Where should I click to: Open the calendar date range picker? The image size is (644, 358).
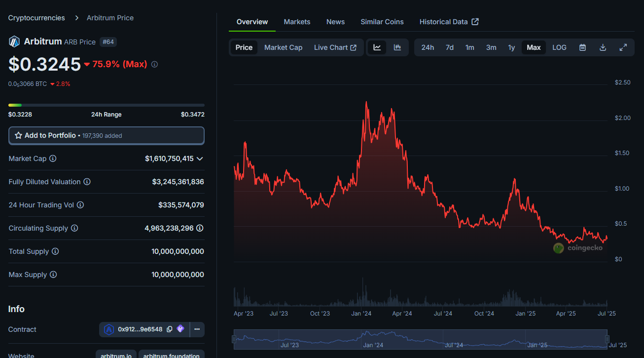(x=582, y=47)
